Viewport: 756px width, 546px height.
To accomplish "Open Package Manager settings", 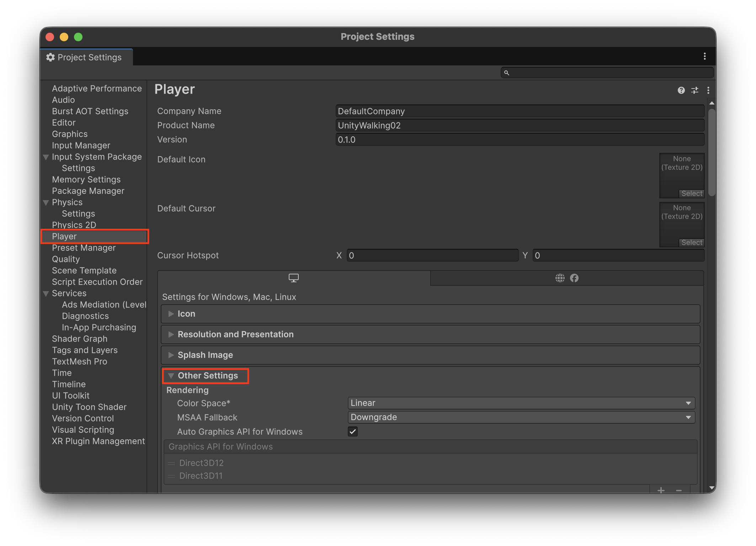I will pyautogui.click(x=88, y=191).
